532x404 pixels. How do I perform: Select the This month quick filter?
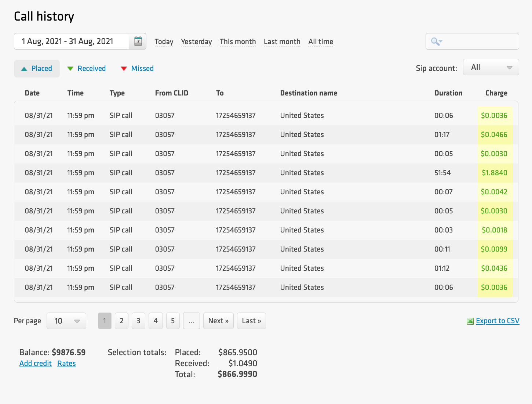coord(237,42)
